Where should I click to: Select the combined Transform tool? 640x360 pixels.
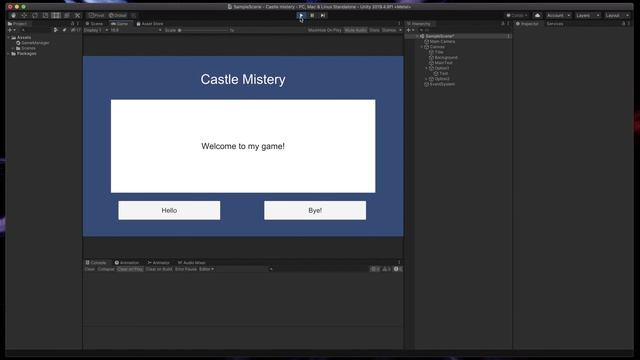click(x=67, y=16)
